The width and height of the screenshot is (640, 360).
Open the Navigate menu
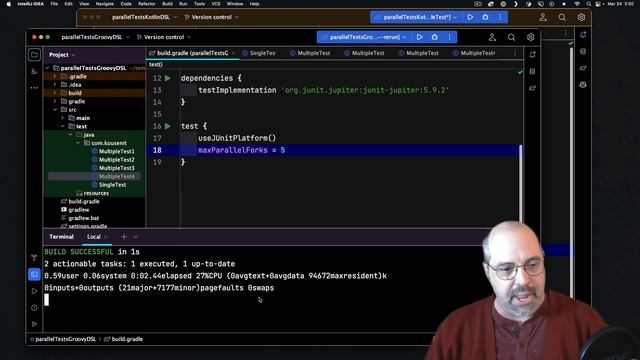point(104,4)
